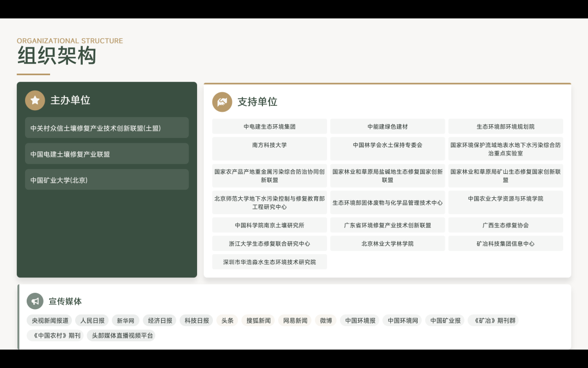Click the 组织架构 page heading
Viewport: 588px width, 368px height.
(57, 56)
